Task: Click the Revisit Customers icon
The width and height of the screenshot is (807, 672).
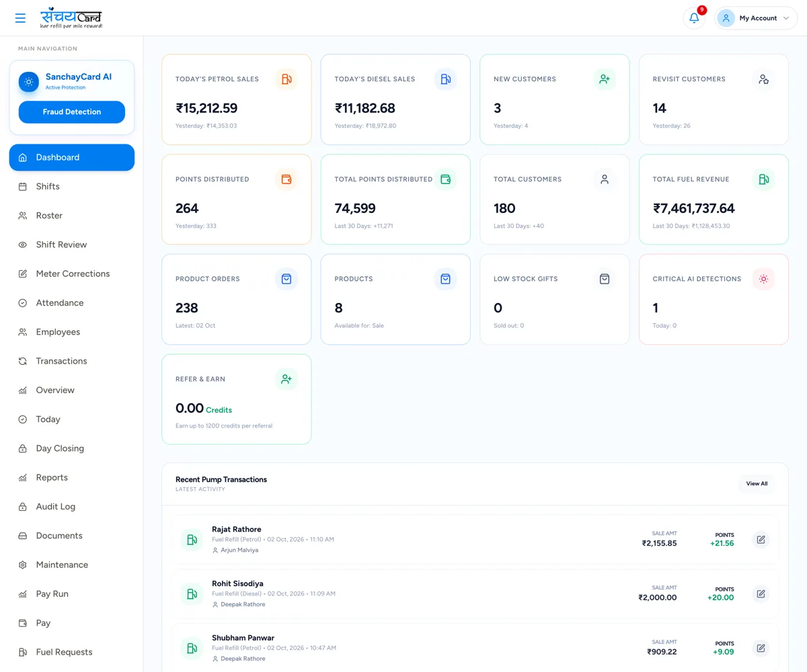Action: tap(763, 79)
